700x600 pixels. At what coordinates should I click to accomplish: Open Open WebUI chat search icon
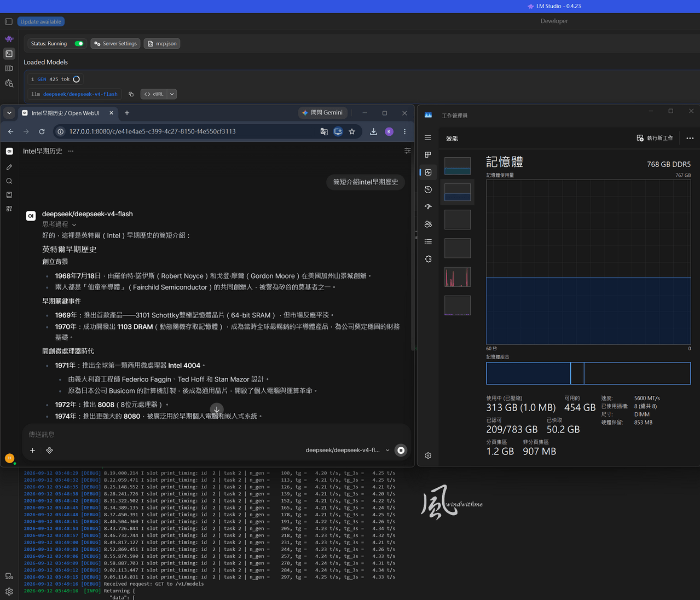pyautogui.click(x=9, y=181)
